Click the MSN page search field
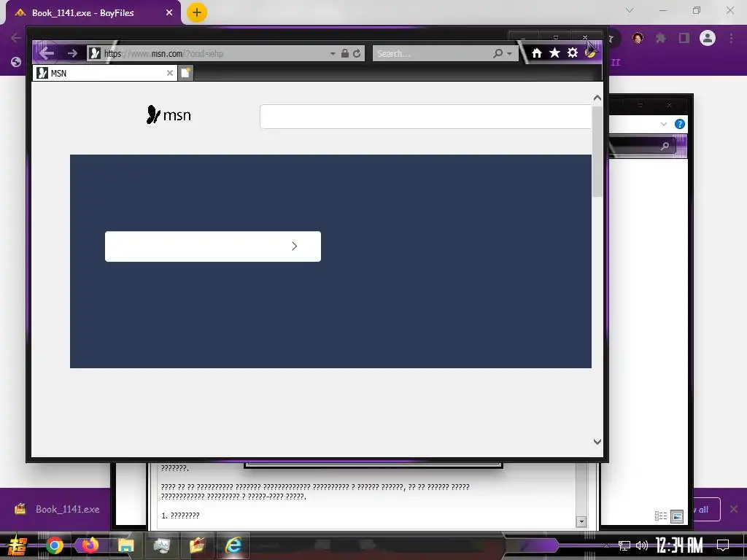The height and width of the screenshot is (560, 747). coord(425,117)
